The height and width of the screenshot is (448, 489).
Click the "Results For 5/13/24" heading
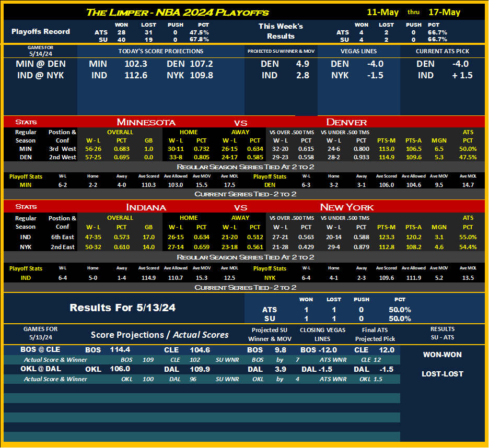point(123,308)
